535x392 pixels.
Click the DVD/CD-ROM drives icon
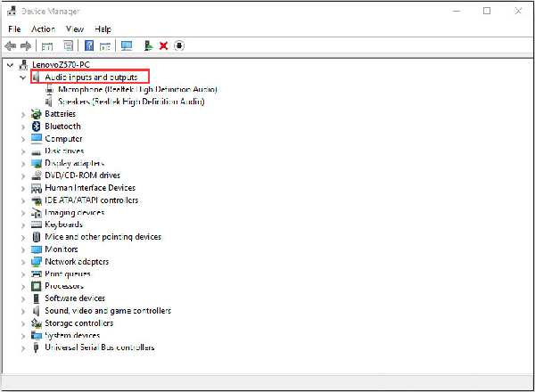click(x=37, y=176)
